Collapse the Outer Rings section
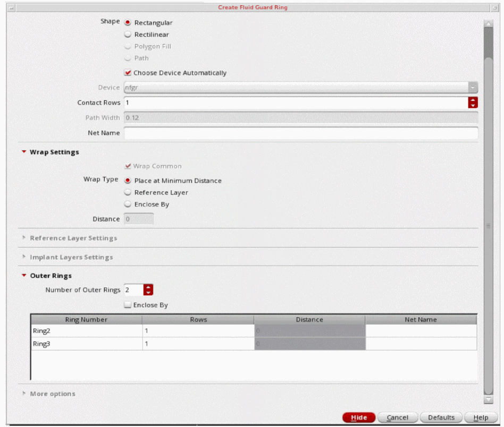The width and height of the screenshot is (504, 427). click(24, 276)
